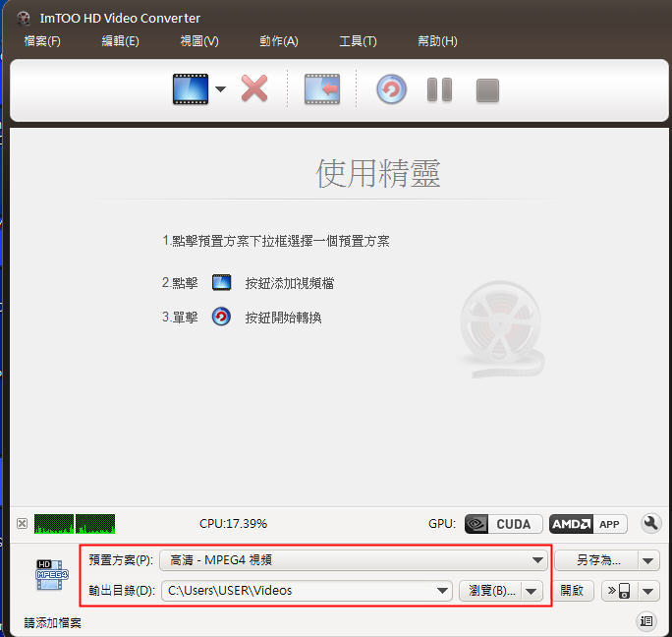Expand the 輸出目錄 path dropdown
672x637 pixels.
coord(441,591)
